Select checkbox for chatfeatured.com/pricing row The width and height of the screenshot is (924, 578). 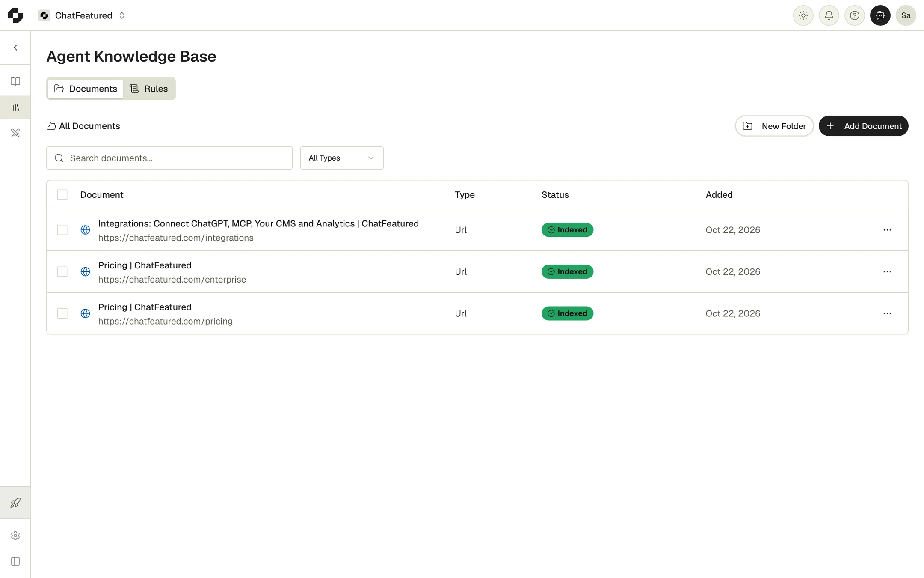[62, 313]
